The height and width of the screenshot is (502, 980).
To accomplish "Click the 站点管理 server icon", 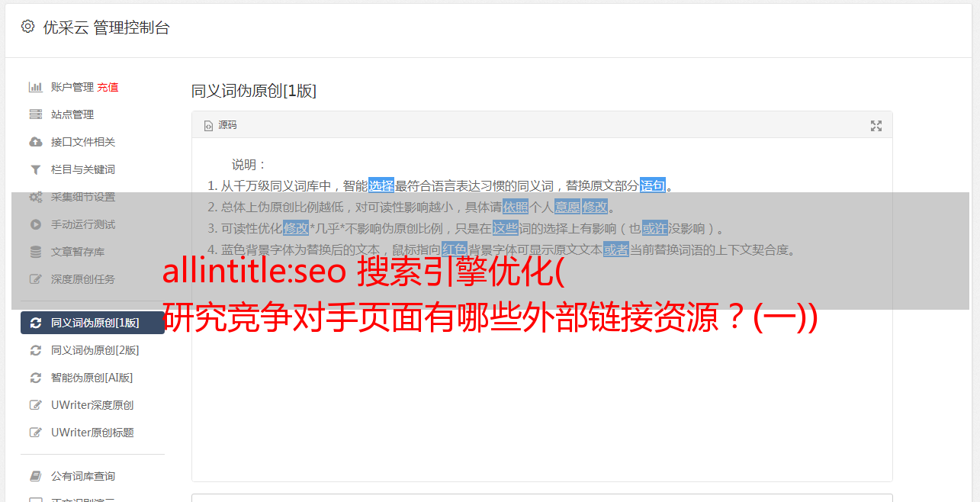I will tap(35, 114).
